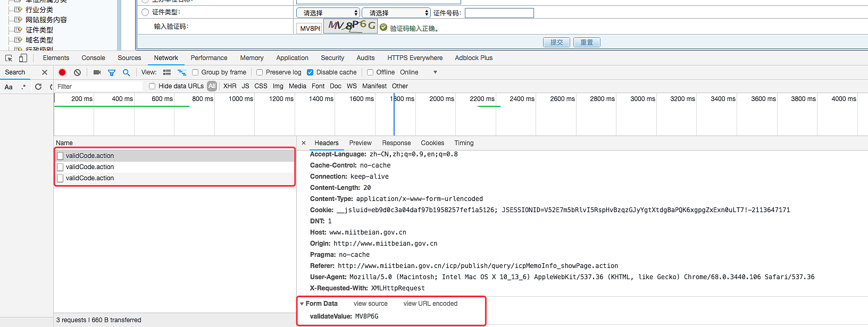The height and width of the screenshot is (327, 868).
Task: Collapse the Form Data section
Action: coord(302,304)
